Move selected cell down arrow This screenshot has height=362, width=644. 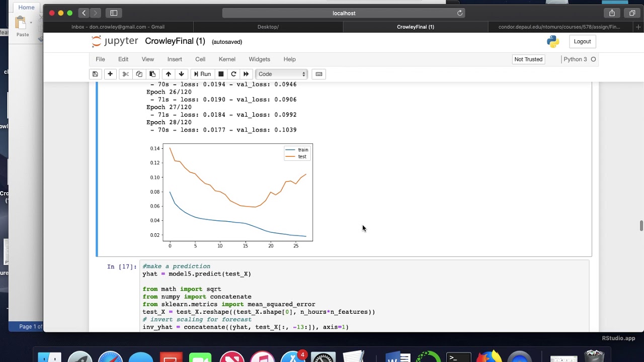[182, 74]
